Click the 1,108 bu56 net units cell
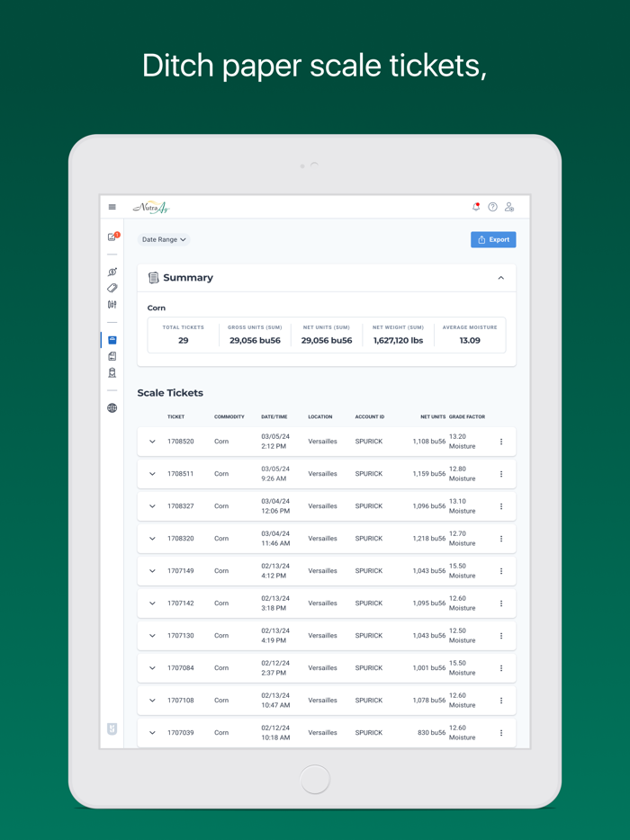The image size is (630, 840). coord(429,442)
